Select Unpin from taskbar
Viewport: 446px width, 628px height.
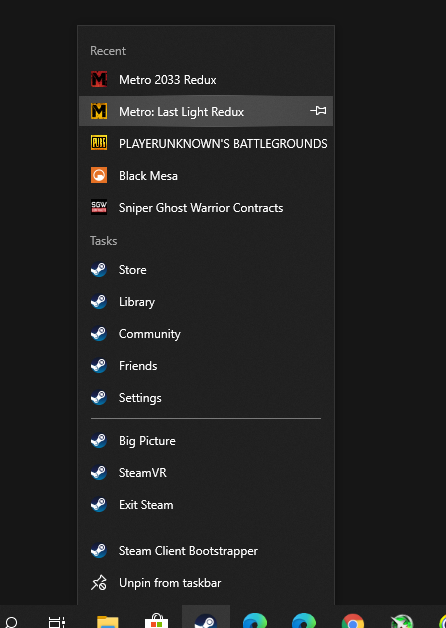coord(206,583)
